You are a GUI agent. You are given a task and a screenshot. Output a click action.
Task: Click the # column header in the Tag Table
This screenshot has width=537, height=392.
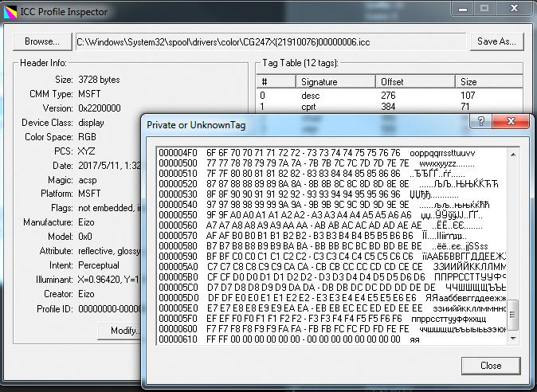(276, 82)
